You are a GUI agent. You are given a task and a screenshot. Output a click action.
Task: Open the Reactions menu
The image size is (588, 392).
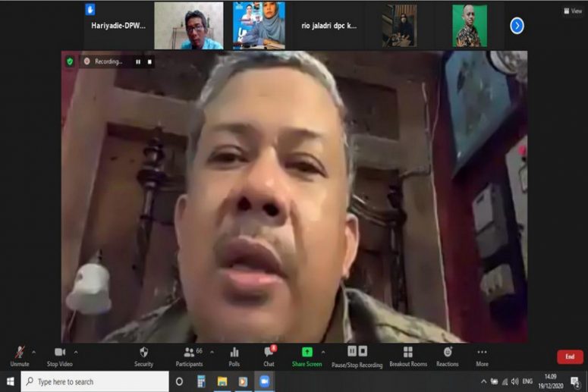point(448,353)
